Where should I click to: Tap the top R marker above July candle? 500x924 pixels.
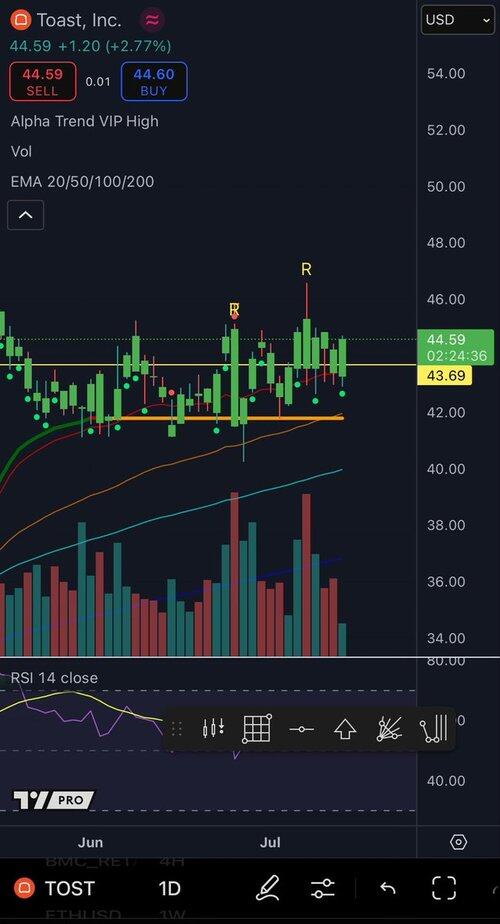[306, 270]
